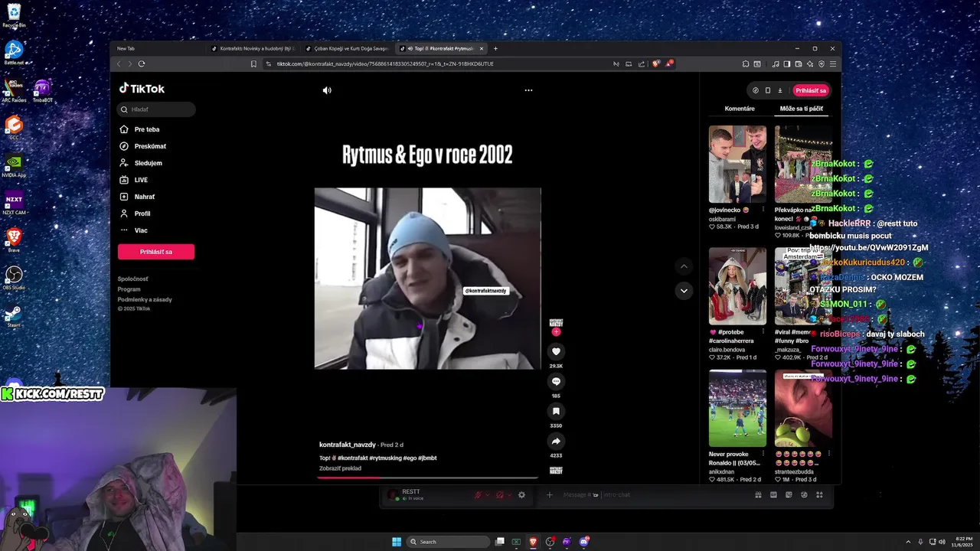This screenshot has height=551, width=980.
Task: Save the video with the bookmark icon
Action: [556, 411]
